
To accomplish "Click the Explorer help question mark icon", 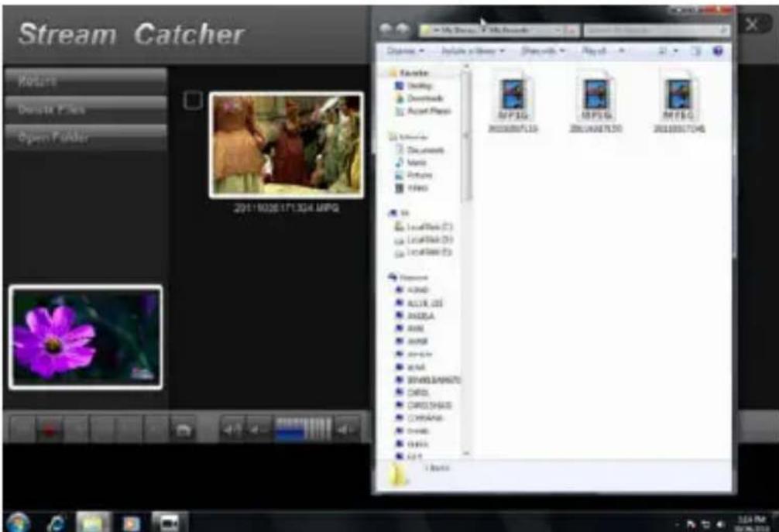I will (x=717, y=51).
